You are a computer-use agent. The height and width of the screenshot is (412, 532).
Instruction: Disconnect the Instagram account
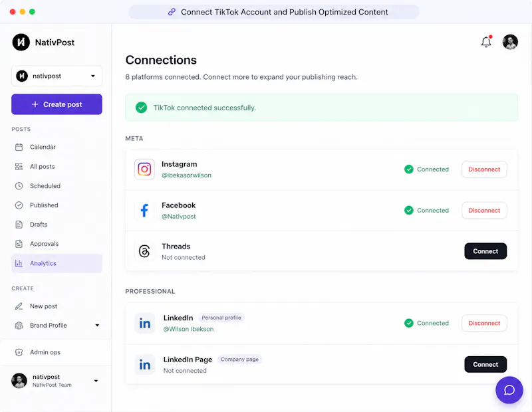(x=484, y=169)
